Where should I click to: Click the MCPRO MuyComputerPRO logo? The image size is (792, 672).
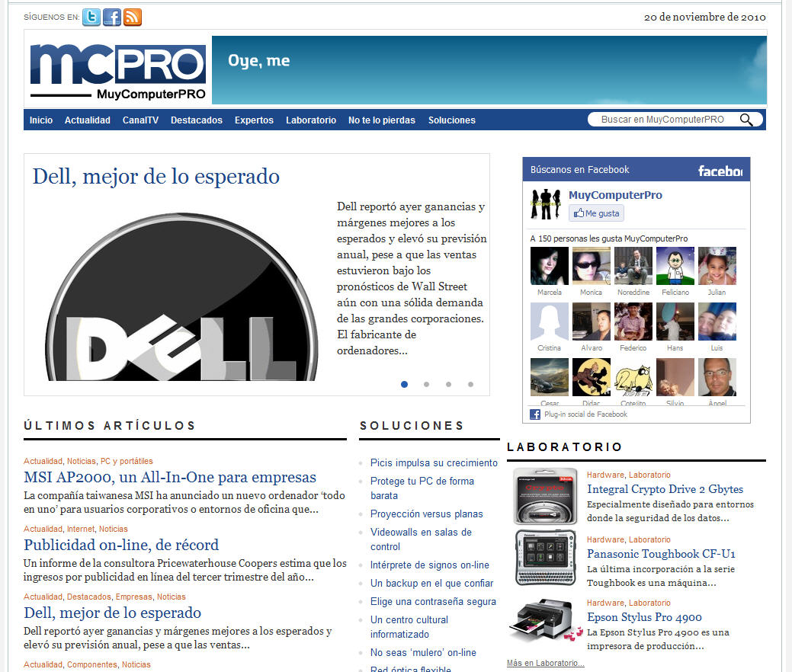117,71
